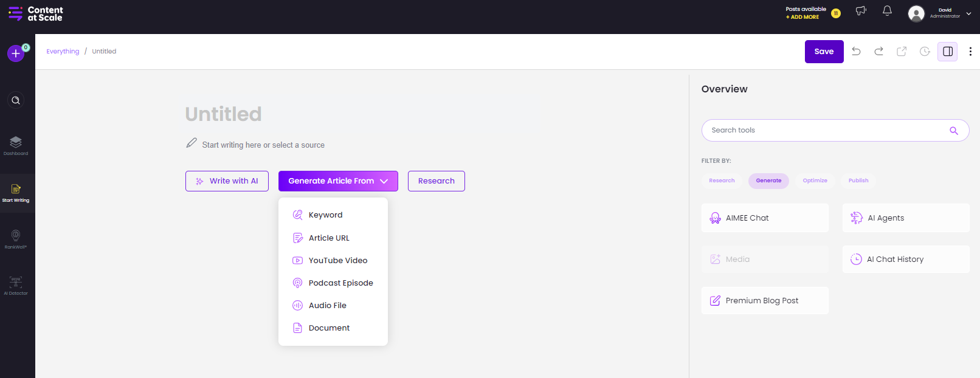Open AIMEE Chat tool

765,218
